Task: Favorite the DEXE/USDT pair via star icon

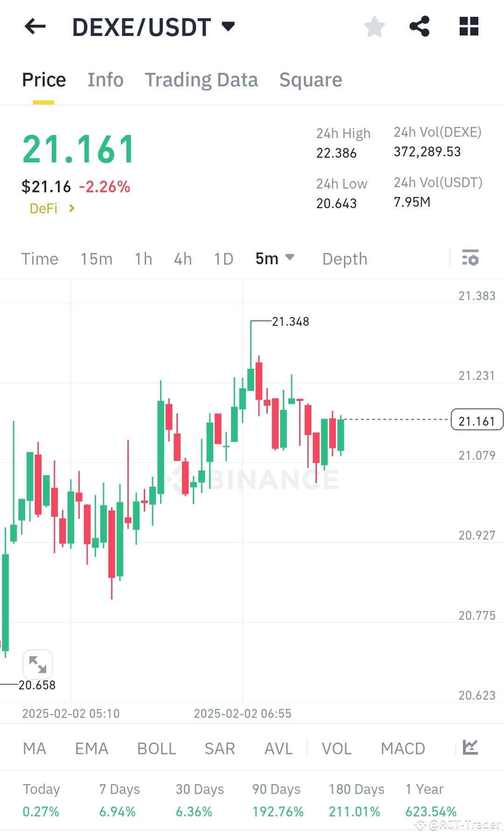Action: click(x=375, y=27)
